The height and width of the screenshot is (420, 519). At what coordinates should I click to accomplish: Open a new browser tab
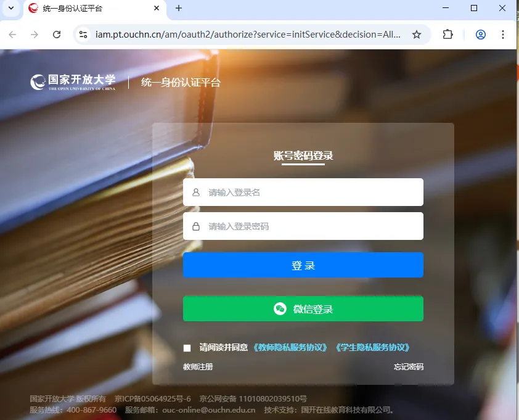pos(179,8)
